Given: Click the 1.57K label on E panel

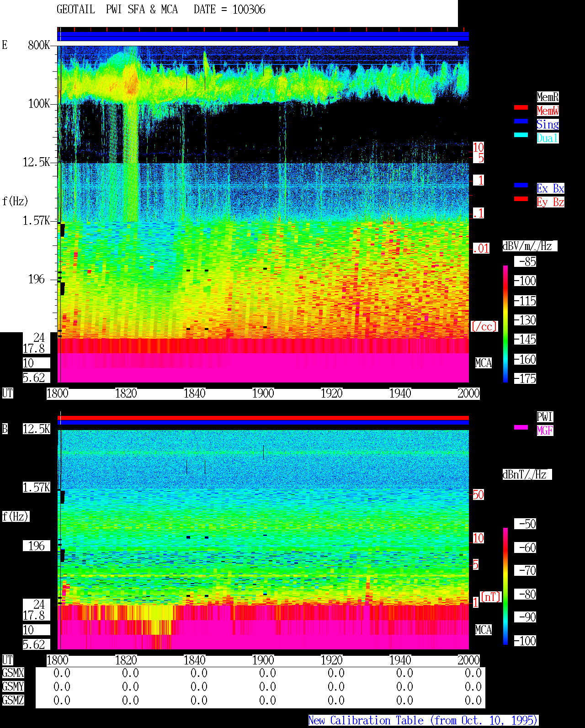Looking at the screenshot, I should click(37, 220).
